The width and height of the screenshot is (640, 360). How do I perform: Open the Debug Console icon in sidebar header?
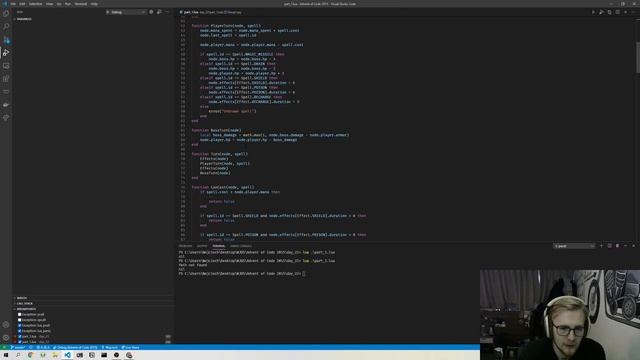159,12
